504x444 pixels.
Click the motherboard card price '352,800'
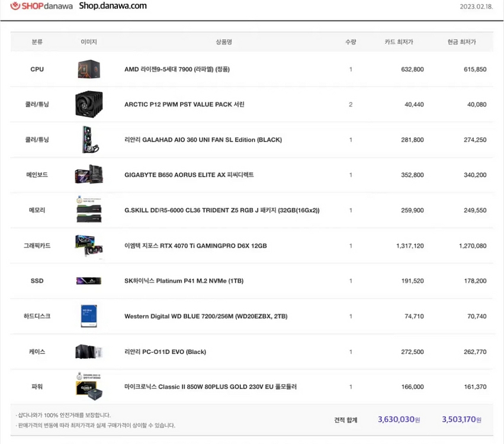tap(412, 175)
